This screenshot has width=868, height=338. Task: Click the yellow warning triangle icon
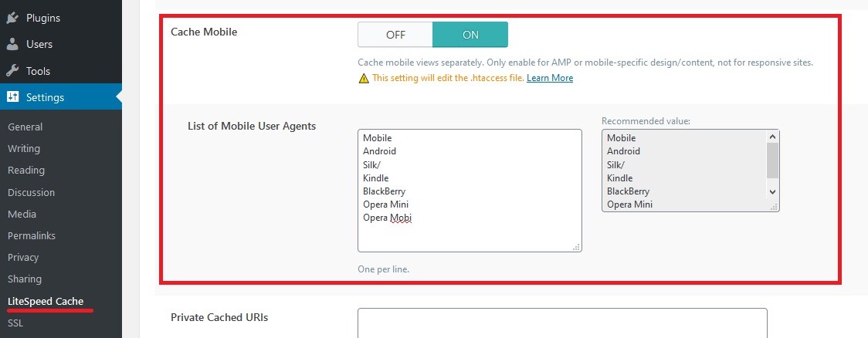(x=364, y=78)
